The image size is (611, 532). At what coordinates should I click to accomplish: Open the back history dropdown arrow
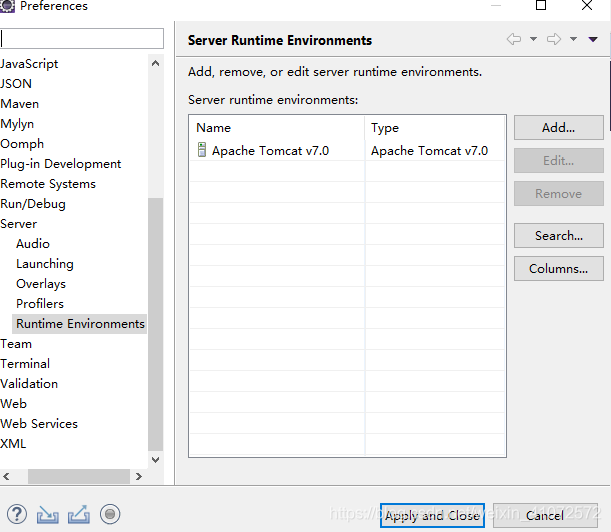tap(533, 39)
